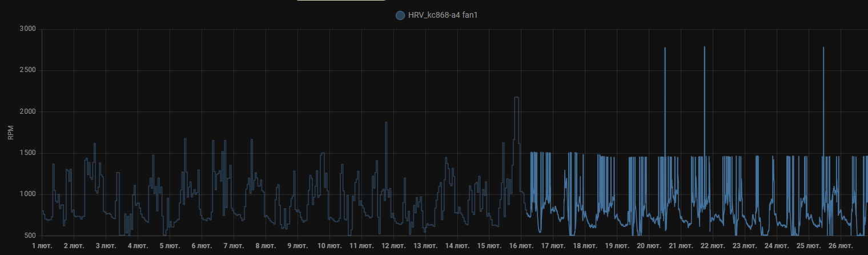Click the '8 лют.' date label
This screenshot has height=255, width=868.
pyautogui.click(x=266, y=246)
